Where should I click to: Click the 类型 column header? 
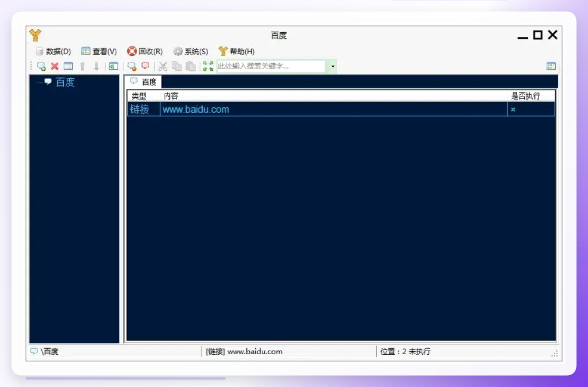pyautogui.click(x=144, y=96)
